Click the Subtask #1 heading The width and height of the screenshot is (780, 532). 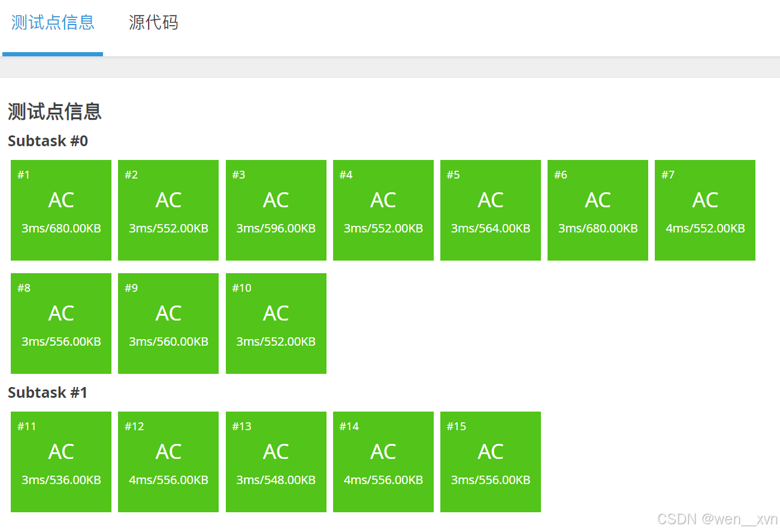click(47, 392)
